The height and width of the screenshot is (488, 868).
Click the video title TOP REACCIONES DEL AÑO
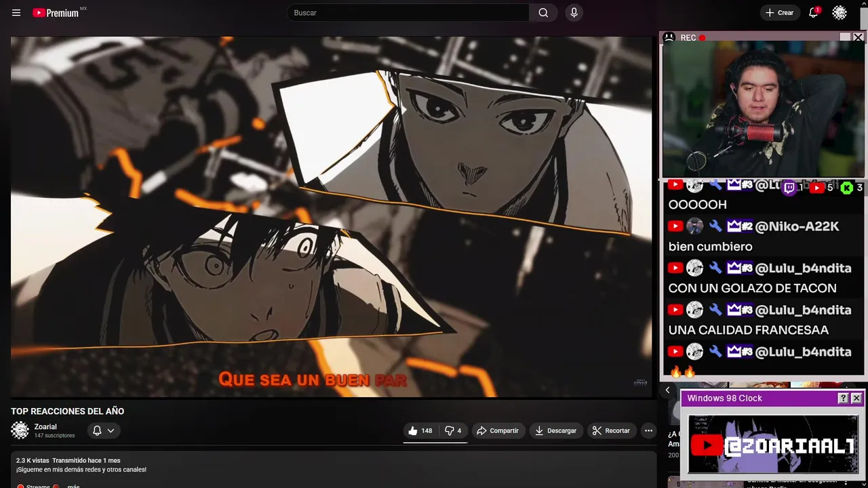(x=67, y=411)
